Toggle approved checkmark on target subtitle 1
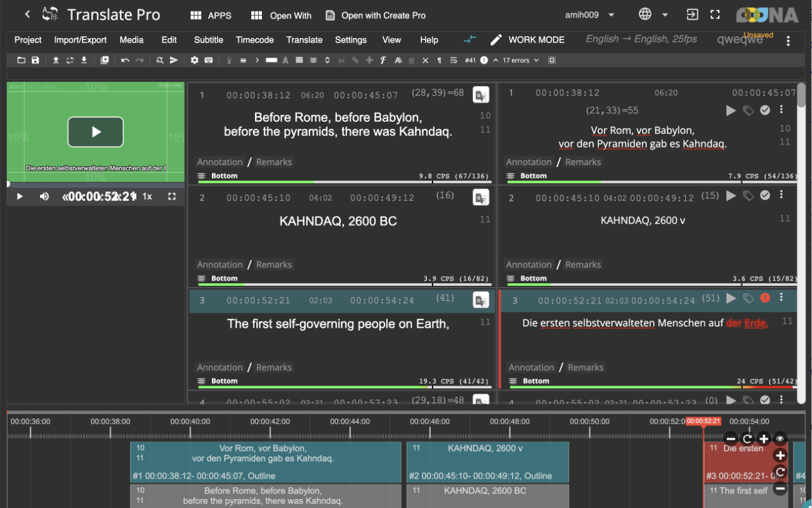The width and height of the screenshot is (812, 508). (765, 110)
